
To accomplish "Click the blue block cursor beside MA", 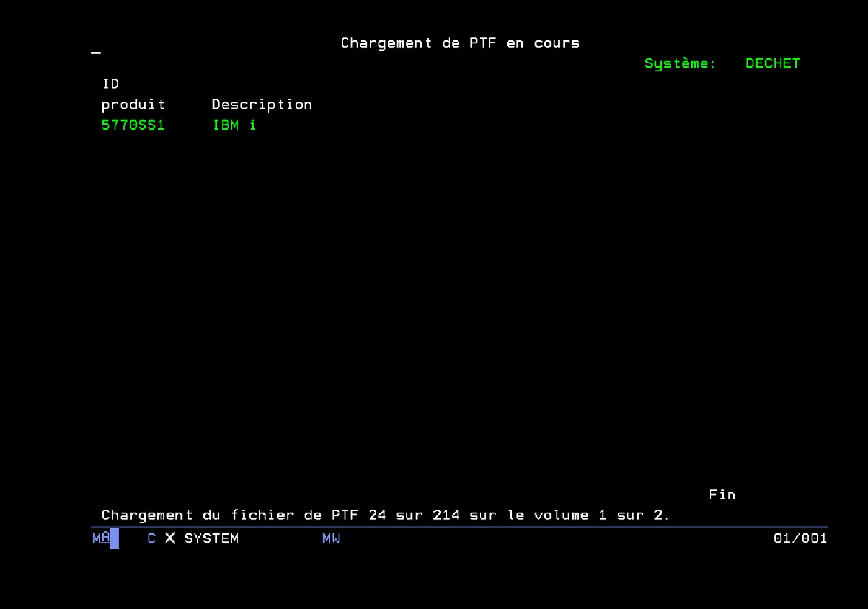I will (114, 538).
